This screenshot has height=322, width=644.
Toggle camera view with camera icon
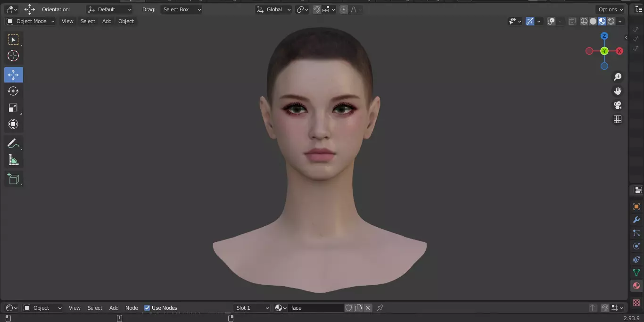[x=618, y=105]
